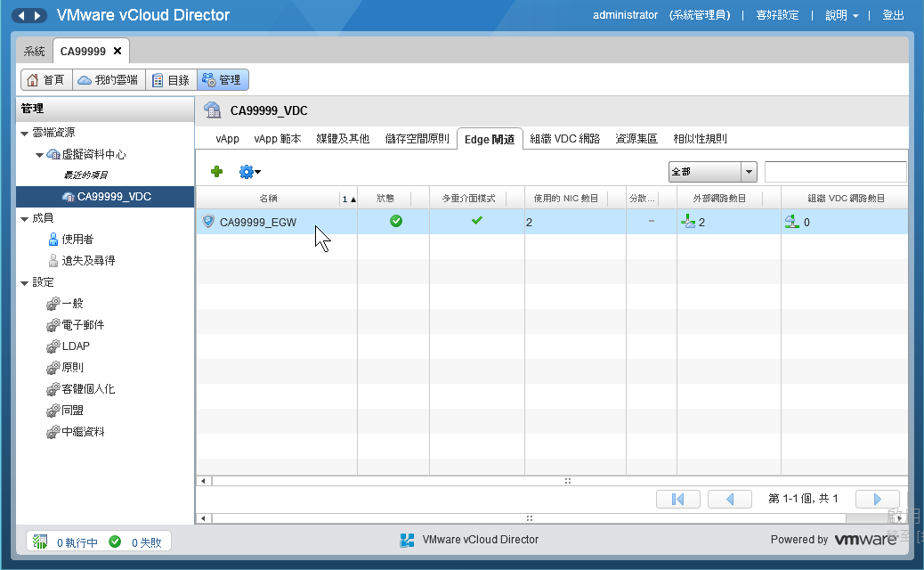Click the 原則 settings gear icon
The image size is (924, 570).
53,367
